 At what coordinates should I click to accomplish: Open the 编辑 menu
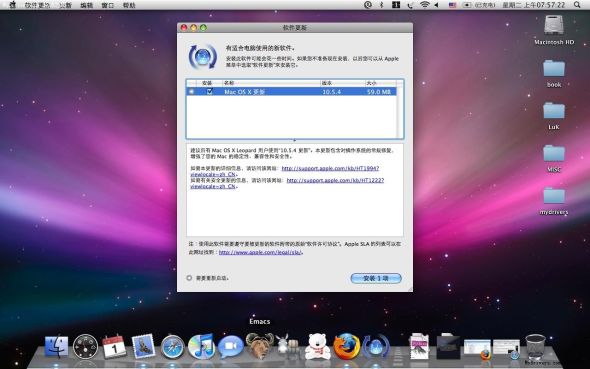87,5
